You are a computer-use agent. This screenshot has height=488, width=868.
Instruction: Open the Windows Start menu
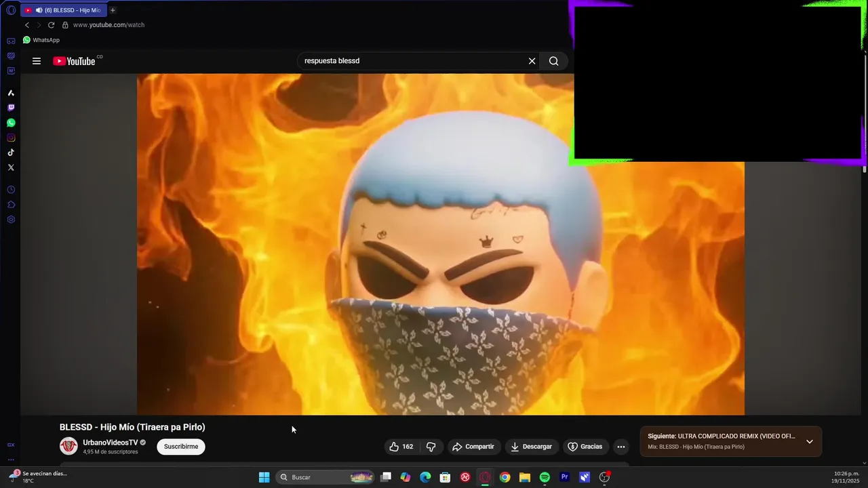tap(264, 477)
